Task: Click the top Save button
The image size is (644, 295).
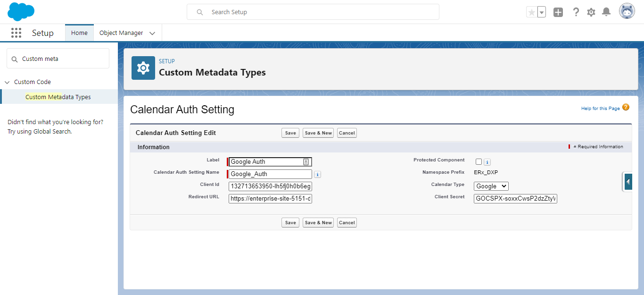Action: tap(290, 133)
